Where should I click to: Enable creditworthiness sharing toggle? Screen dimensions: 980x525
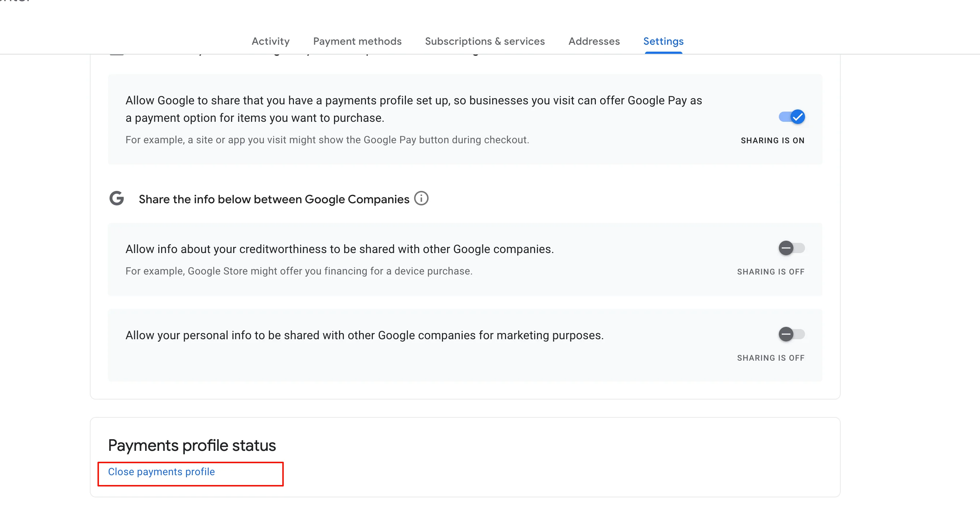(791, 248)
